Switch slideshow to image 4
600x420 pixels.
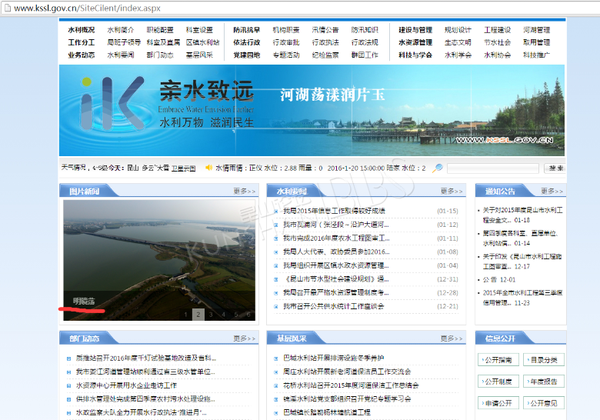point(223,314)
